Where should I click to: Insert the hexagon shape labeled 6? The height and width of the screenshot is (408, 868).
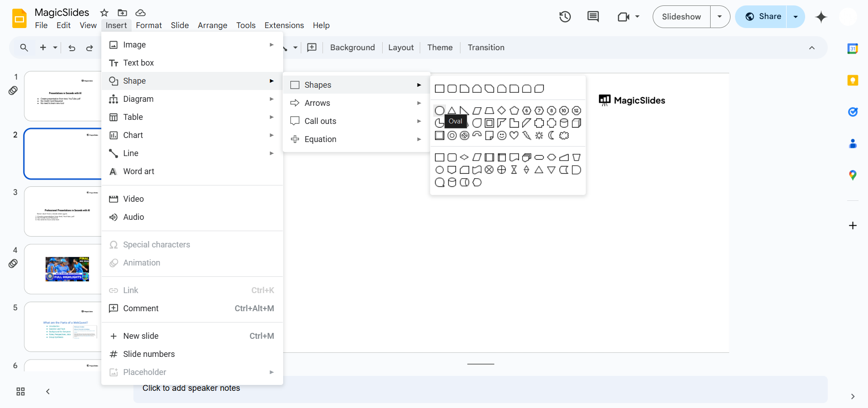coord(526,111)
